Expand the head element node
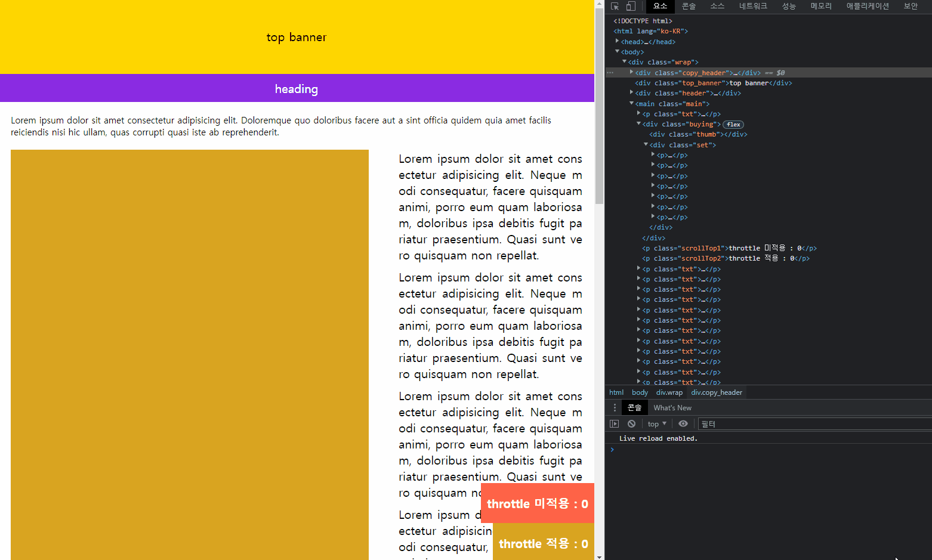The height and width of the screenshot is (560, 932). pyautogui.click(x=617, y=41)
